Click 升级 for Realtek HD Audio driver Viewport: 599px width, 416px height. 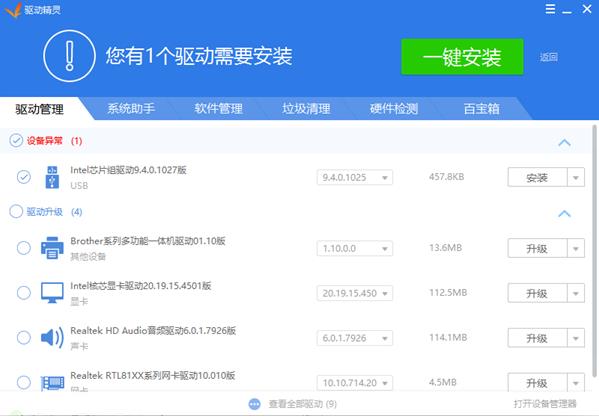pyautogui.click(x=537, y=338)
